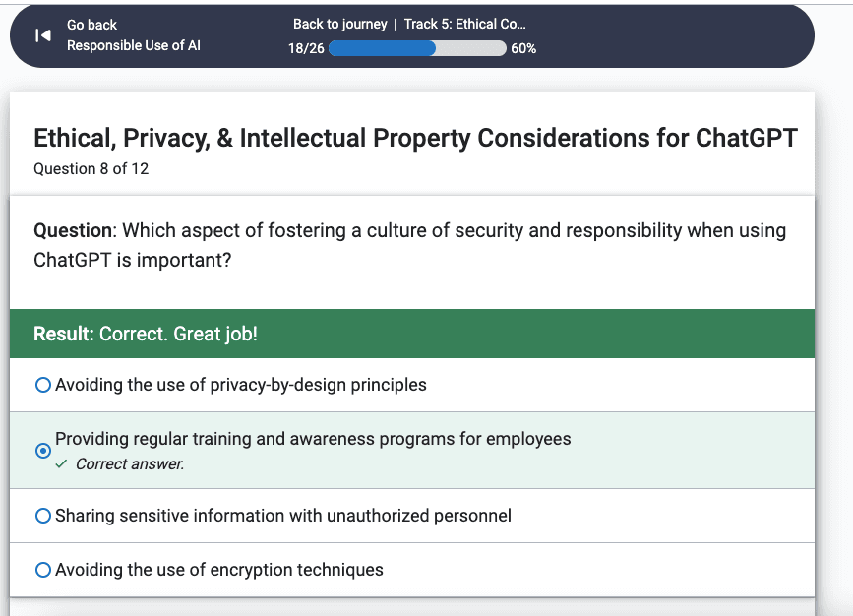853x616 pixels.
Task: Click the 18/26 progress counter
Action: pyautogui.click(x=306, y=48)
